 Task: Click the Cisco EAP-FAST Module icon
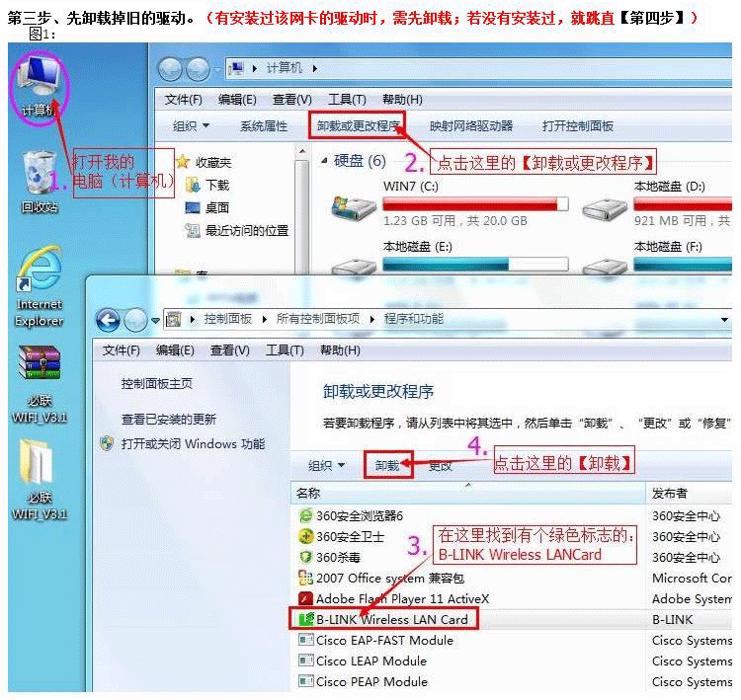pyautogui.click(x=305, y=640)
